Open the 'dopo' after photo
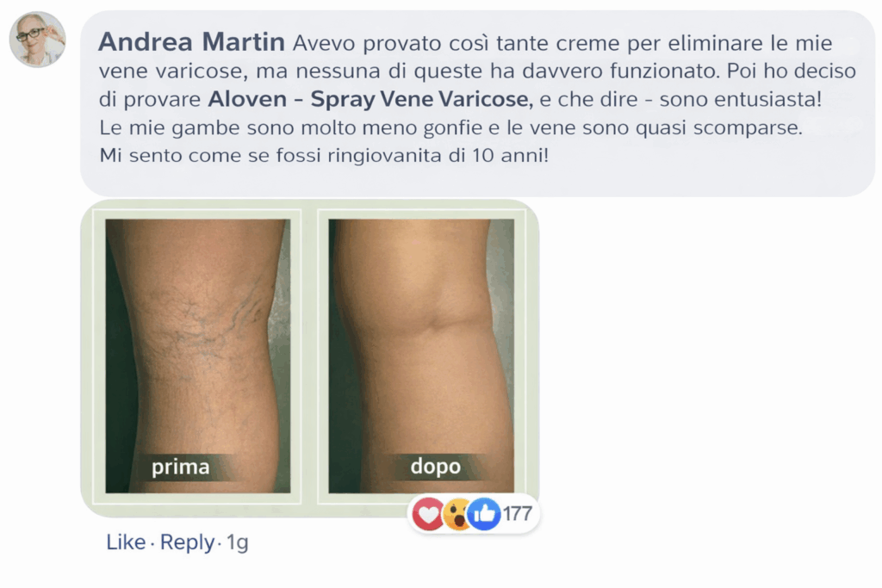 (x=421, y=356)
